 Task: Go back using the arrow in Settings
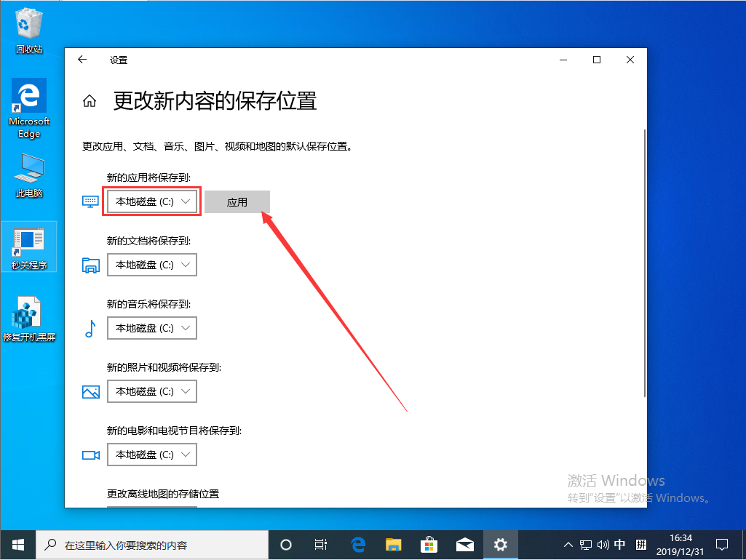point(82,60)
